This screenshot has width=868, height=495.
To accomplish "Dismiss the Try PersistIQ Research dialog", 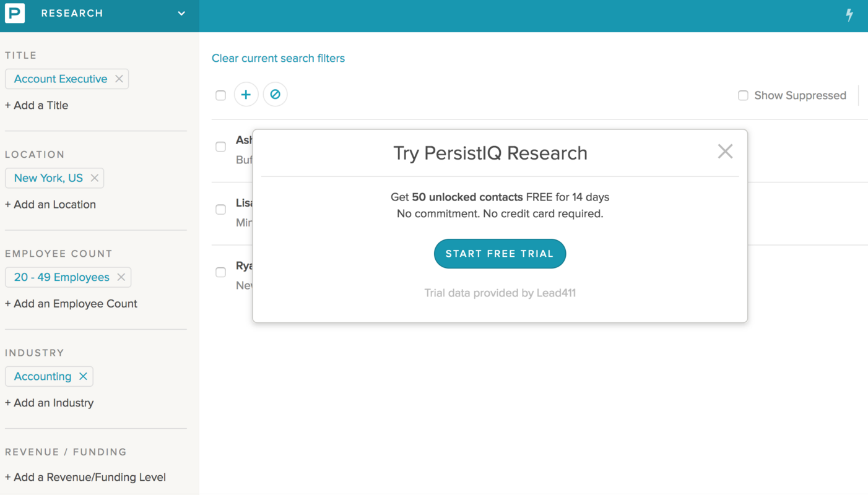I will point(725,150).
